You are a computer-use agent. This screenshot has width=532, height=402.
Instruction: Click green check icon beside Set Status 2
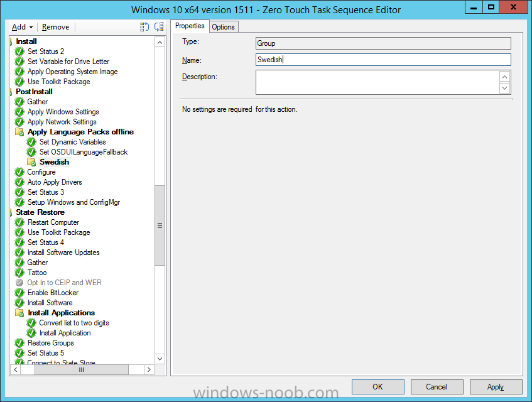coord(19,52)
